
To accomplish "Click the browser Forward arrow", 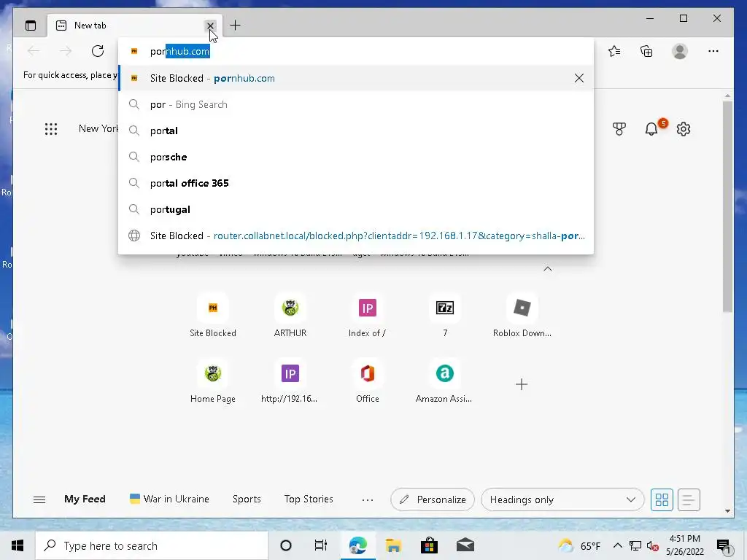I will (x=66, y=51).
